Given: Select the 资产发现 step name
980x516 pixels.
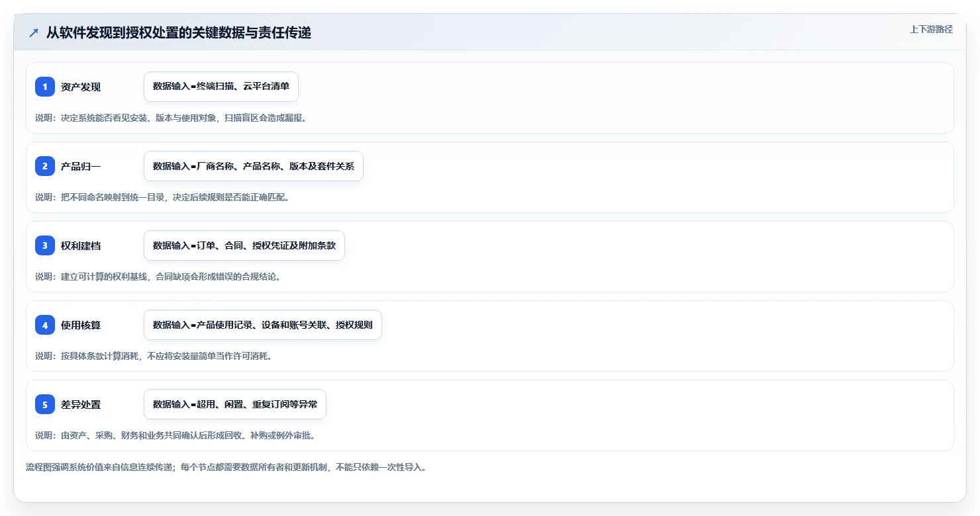Looking at the screenshot, I should 81,87.
